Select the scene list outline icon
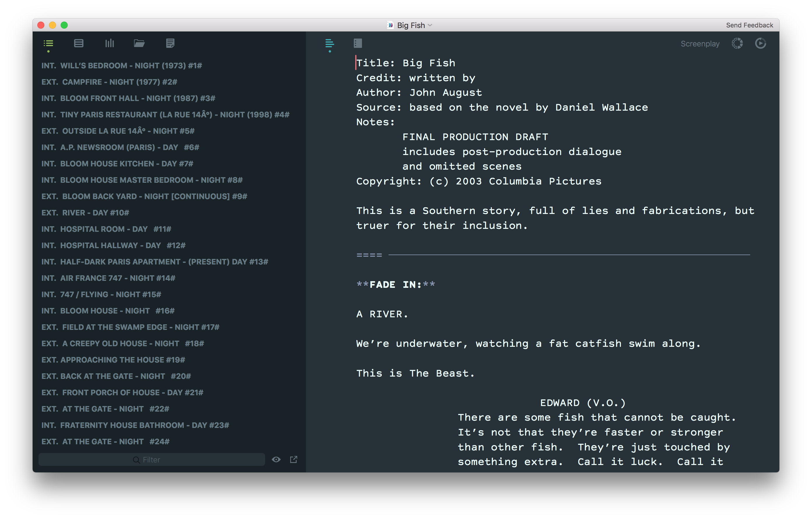812x519 pixels. click(x=48, y=43)
